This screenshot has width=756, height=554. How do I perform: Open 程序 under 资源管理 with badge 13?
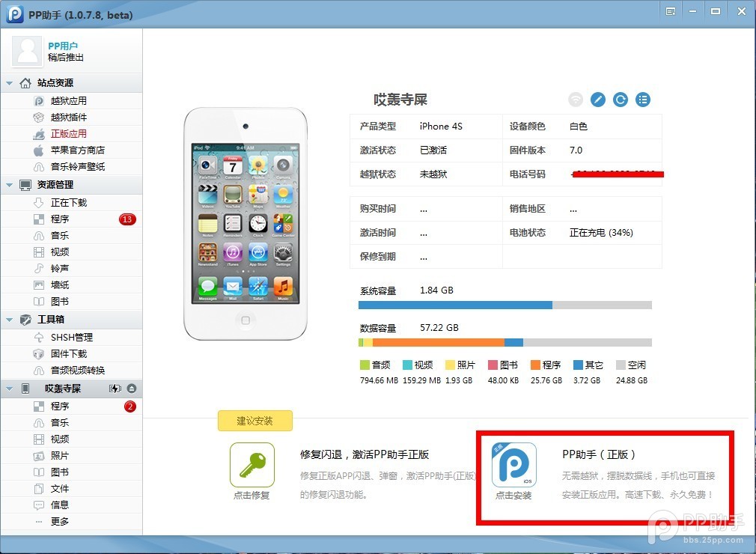(x=71, y=219)
